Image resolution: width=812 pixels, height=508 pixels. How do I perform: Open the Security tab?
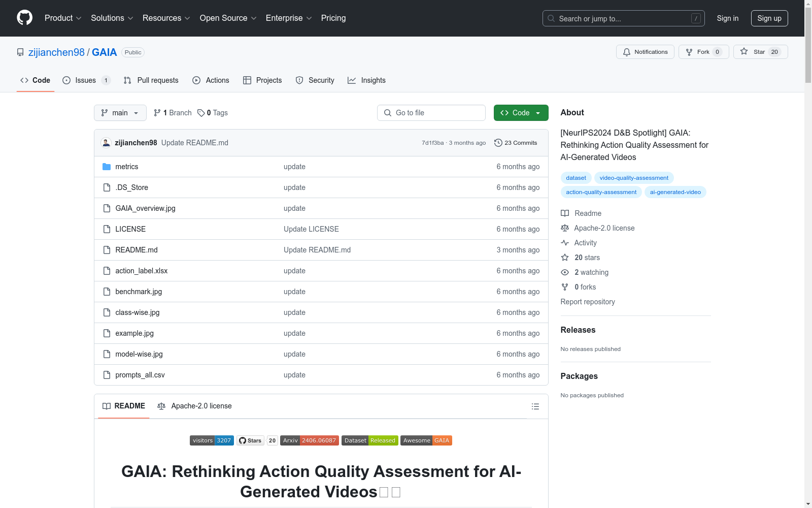(x=315, y=80)
